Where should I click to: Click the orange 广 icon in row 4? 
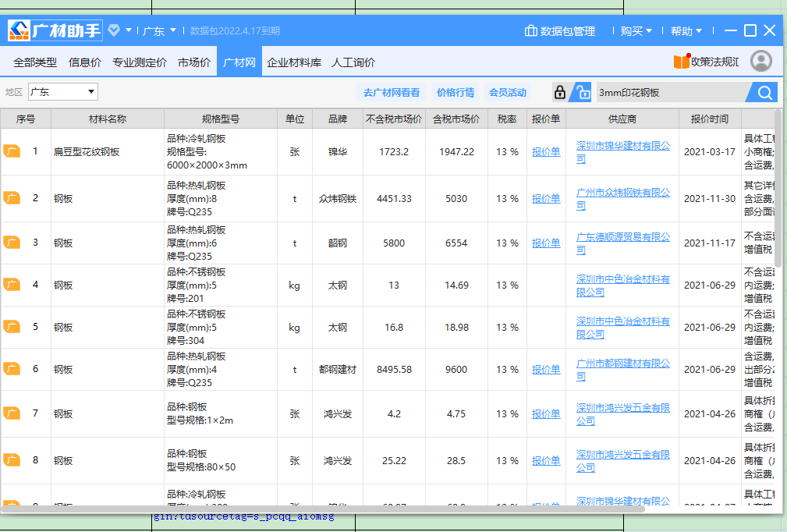[12, 285]
